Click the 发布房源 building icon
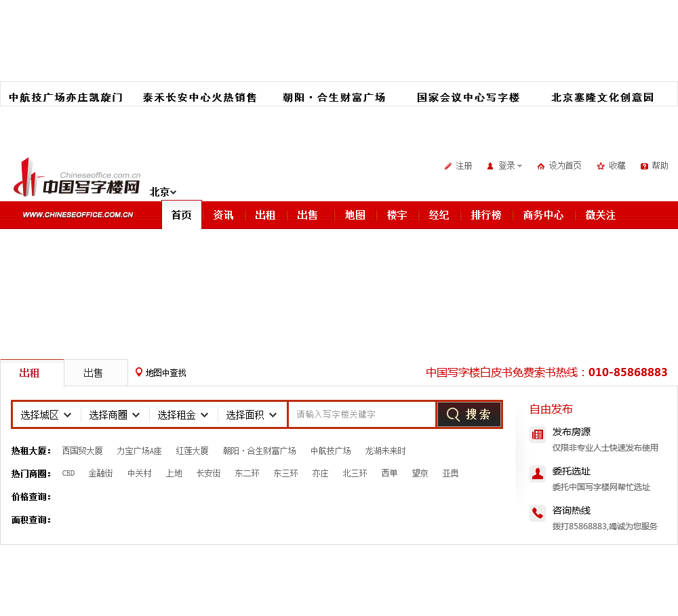 coord(538,434)
